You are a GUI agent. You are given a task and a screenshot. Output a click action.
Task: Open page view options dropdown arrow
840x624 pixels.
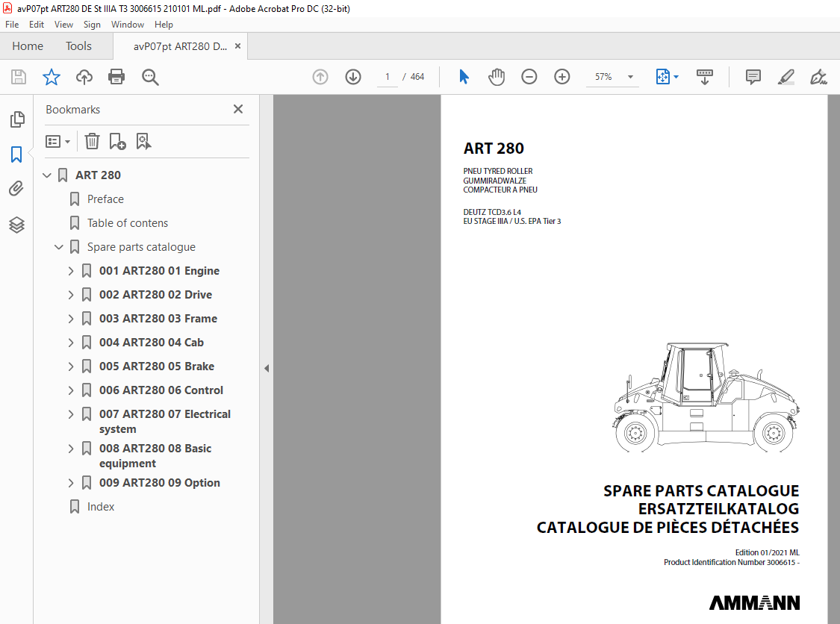(x=676, y=77)
